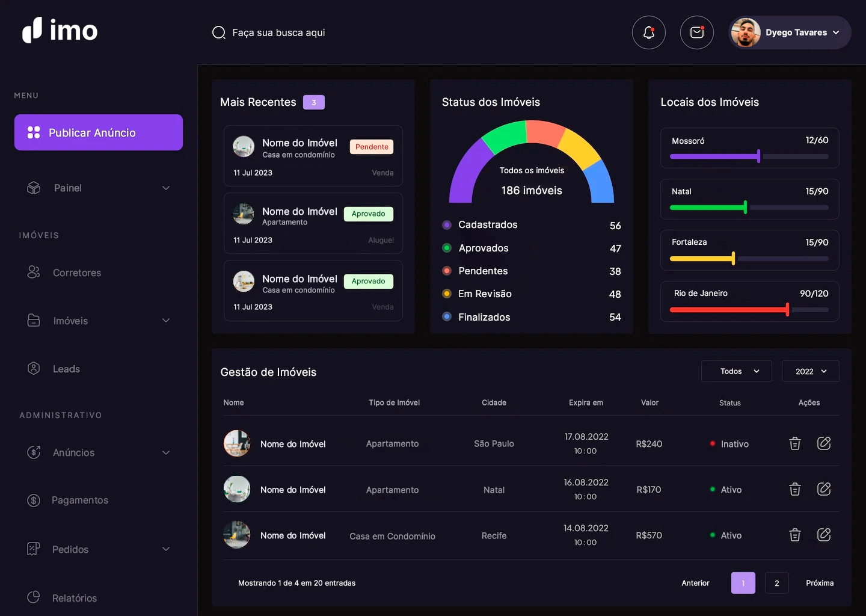Open the messages envelope icon

pos(696,32)
